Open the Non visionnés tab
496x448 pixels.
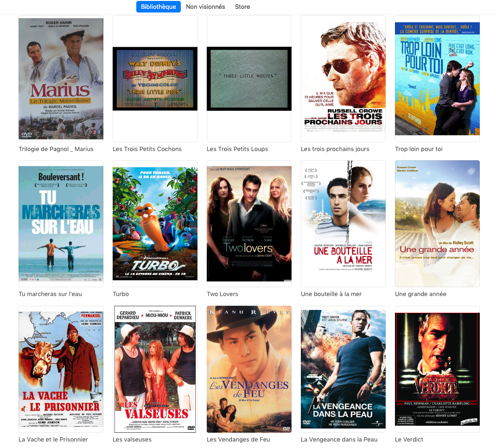coord(205,6)
